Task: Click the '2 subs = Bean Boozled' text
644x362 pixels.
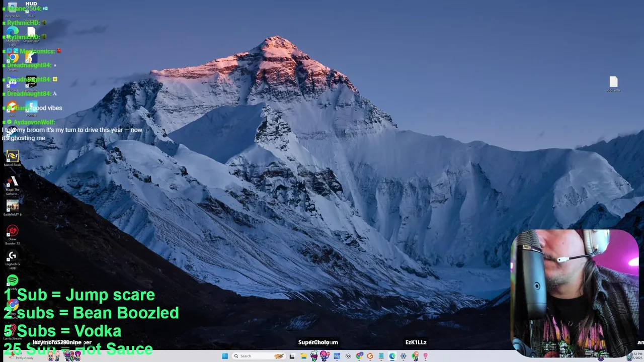Action: tap(91, 313)
